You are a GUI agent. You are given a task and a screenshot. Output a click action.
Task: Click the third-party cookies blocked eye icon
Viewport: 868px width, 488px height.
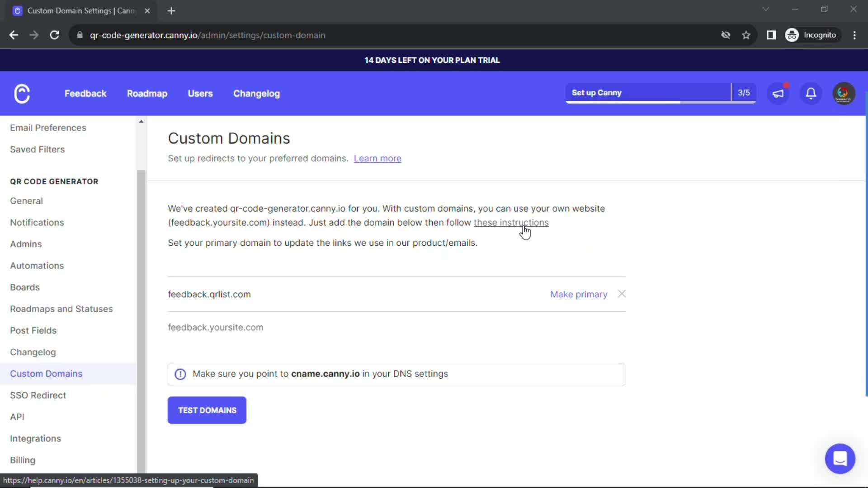(726, 35)
